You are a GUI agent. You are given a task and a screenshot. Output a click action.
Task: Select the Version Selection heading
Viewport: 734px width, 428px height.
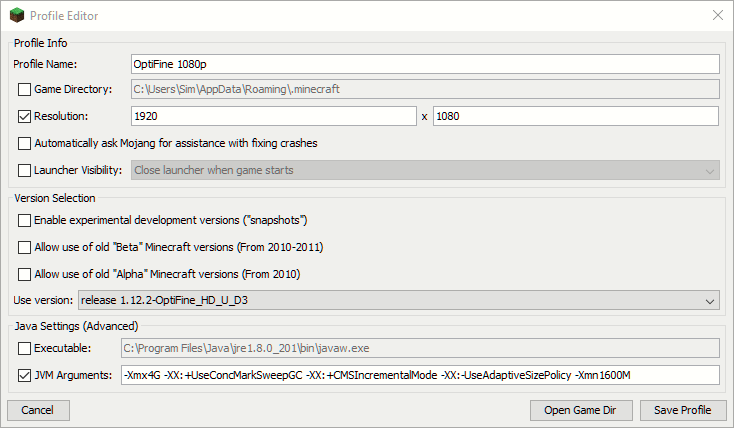[x=55, y=198]
